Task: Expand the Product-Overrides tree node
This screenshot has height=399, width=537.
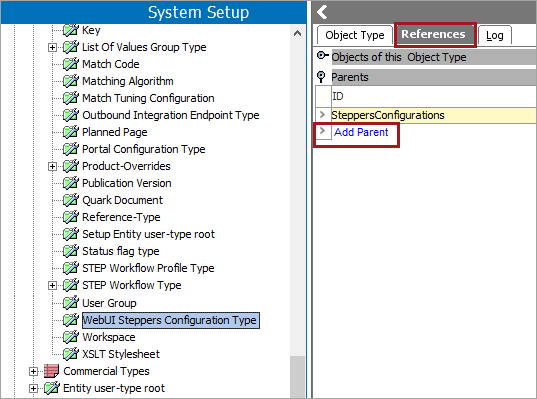Action: point(52,166)
